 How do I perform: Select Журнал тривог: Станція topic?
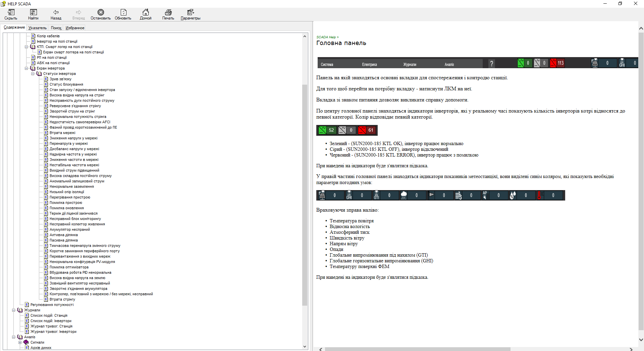point(51,326)
